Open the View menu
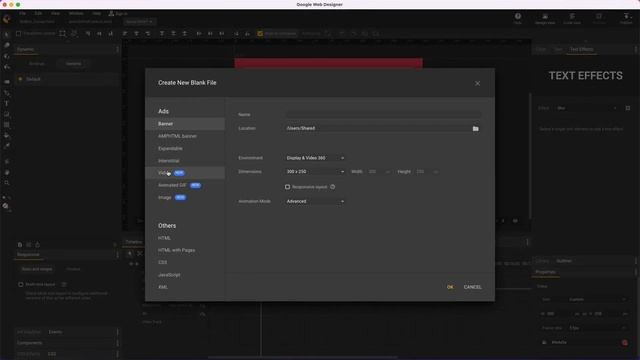Viewport: 640px width, 360px height. [x=55, y=13]
